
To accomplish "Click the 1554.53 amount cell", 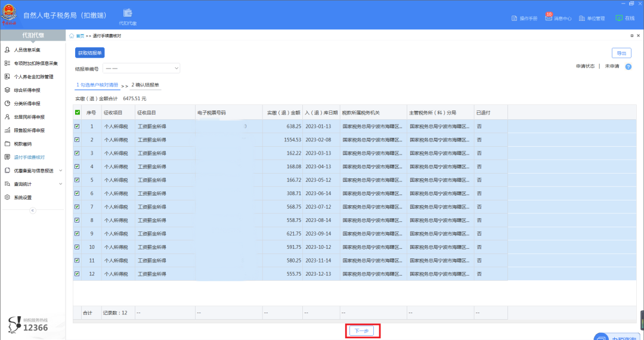I will tap(292, 140).
